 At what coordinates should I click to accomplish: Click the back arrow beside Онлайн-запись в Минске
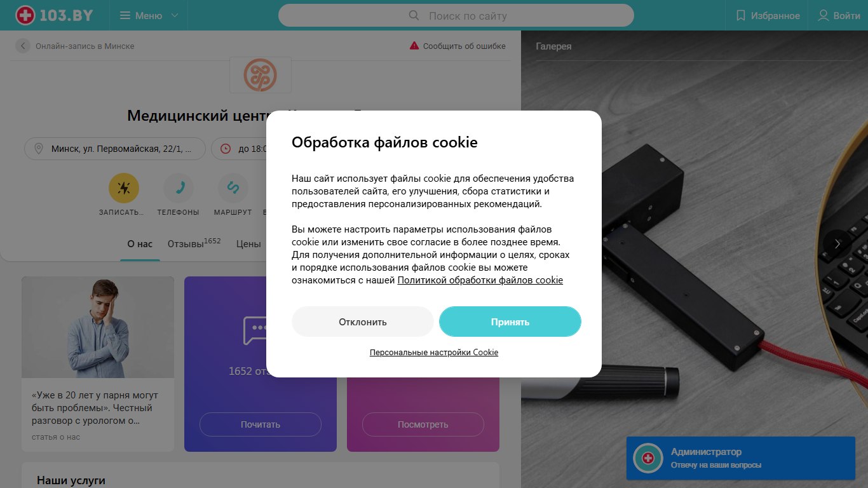23,46
